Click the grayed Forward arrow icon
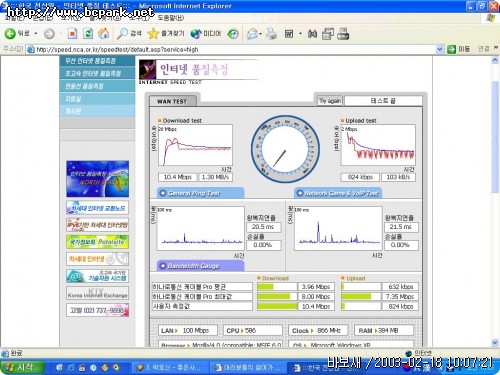Image resolution: width=500 pixels, height=375 pixels. point(49,34)
